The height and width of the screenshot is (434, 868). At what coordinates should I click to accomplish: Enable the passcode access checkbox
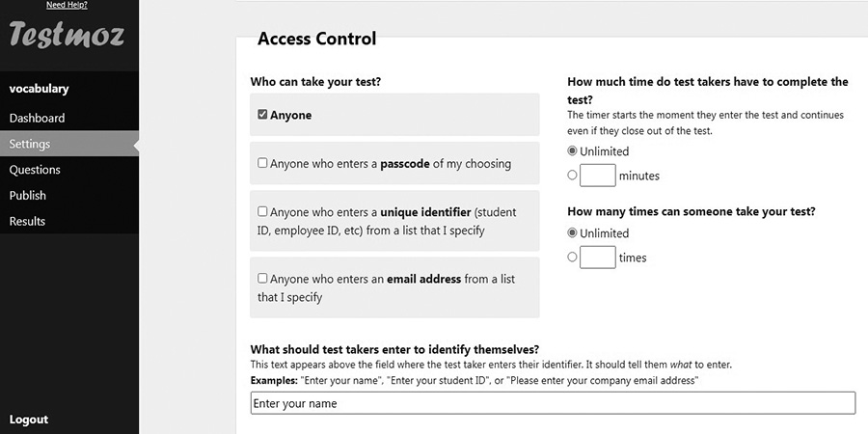tap(262, 163)
